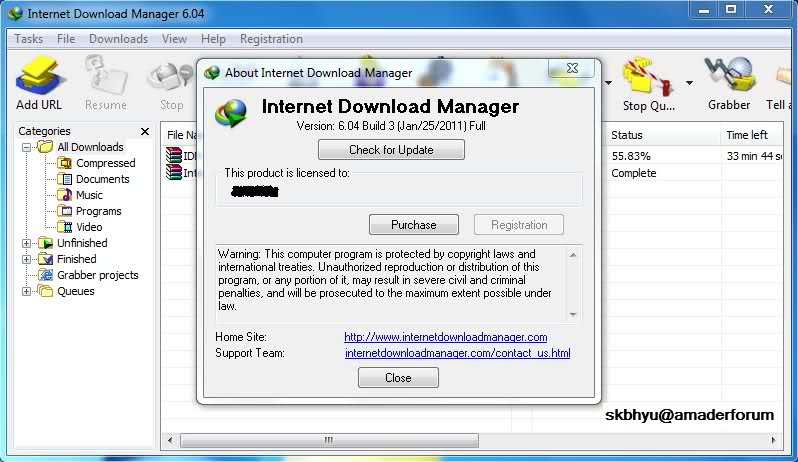Click the Time left column header
Screen dimensions: 798x462
(752, 135)
